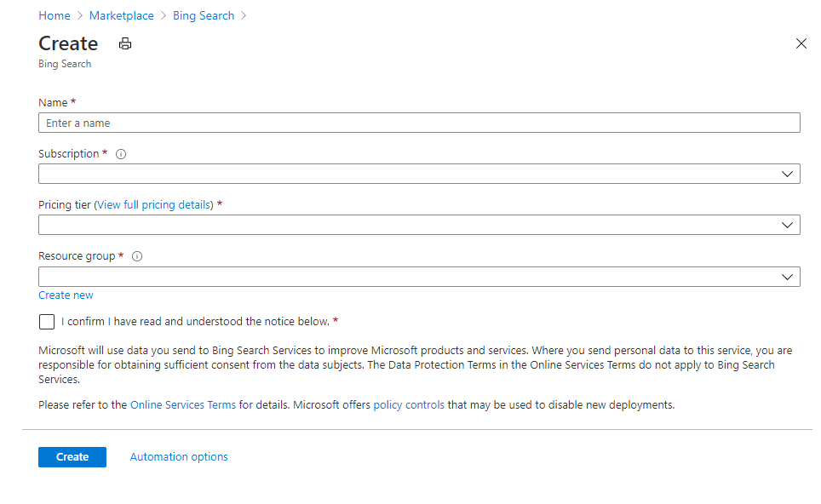
Task: Close the Create blade with the X
Action: point(801,43)
